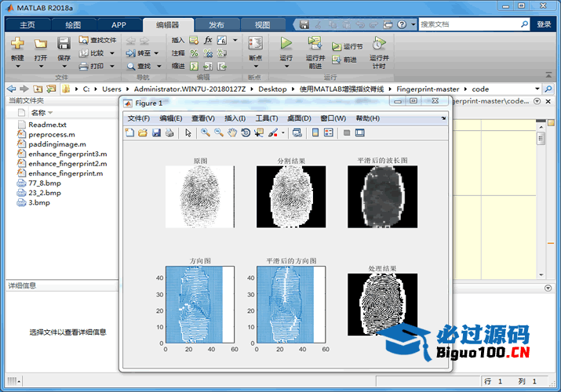This screenshot has height=392, width=561.
Task: Toggle the edit plot arrow tool
Action: coord(188,133)
